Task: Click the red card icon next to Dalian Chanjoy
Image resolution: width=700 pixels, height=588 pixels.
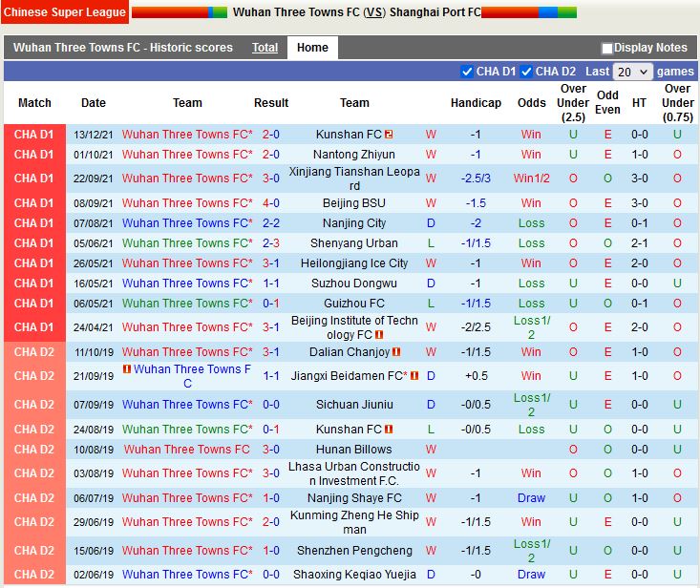Action: tap(396, 352)
